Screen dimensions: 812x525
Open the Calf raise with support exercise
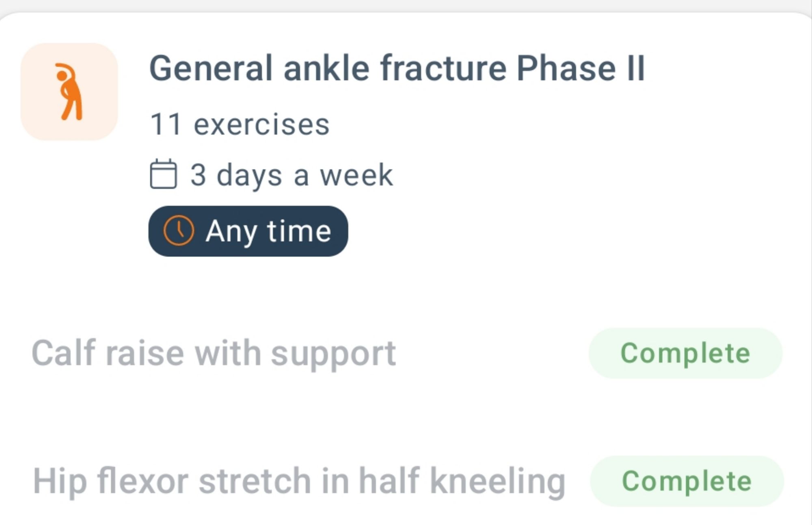click(214, 353)
